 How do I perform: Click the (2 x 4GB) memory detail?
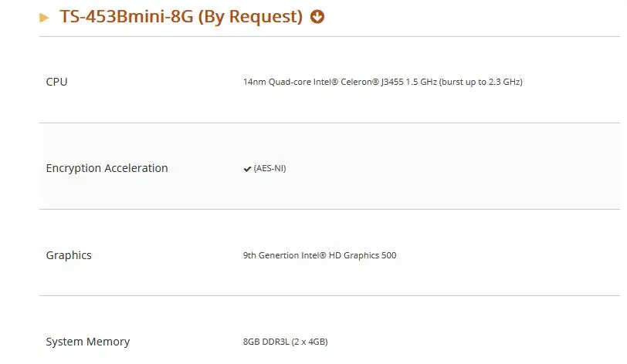310,342
